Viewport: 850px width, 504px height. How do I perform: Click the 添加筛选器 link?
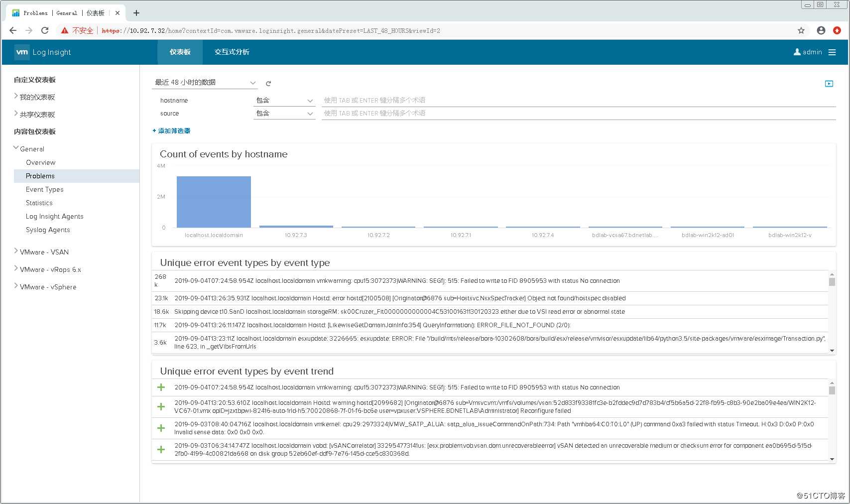coord(171,131)
